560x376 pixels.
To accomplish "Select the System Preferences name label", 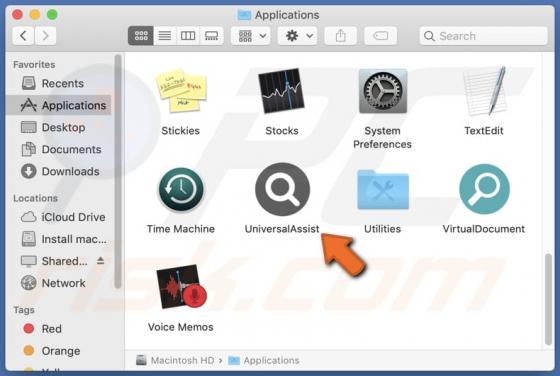I will point(382,137).
